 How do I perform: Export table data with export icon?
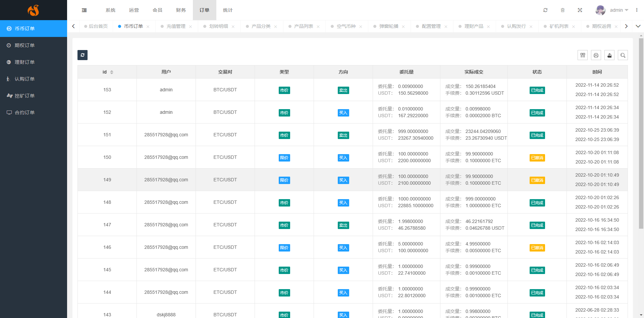(609, 55)
